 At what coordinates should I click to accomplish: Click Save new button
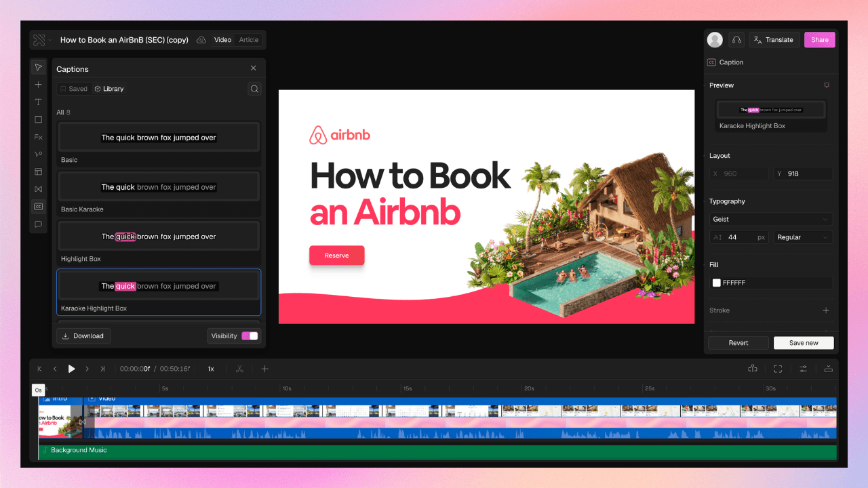coord(804,343)
